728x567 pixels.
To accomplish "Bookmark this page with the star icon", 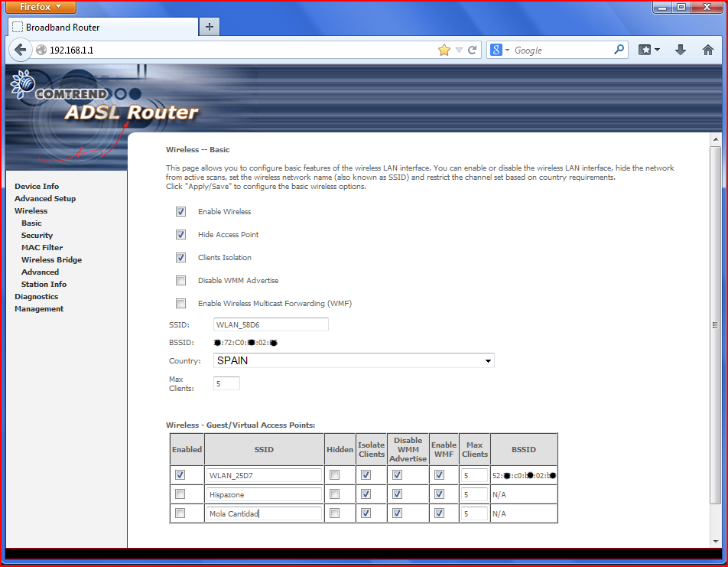I will 444,50.
